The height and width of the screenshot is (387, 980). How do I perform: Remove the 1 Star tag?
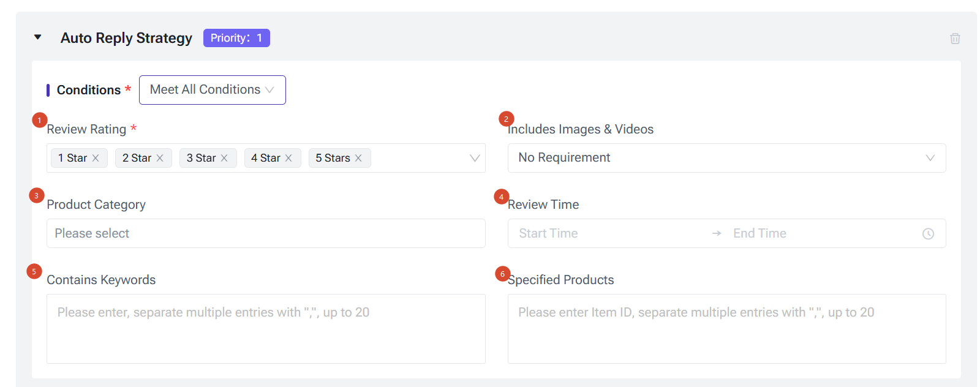coord(96,158)
